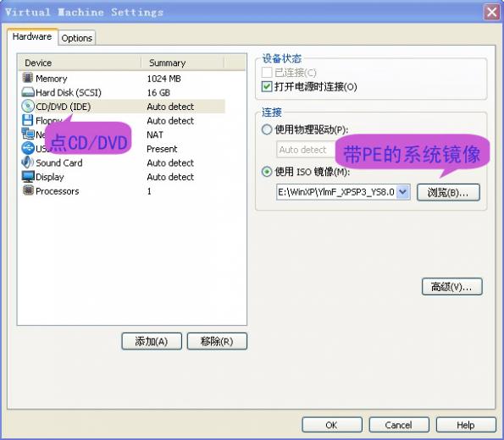Click the Processors chip icon
Screen dimensions: 504x440
pyautogui.click(x=28, y=190)
